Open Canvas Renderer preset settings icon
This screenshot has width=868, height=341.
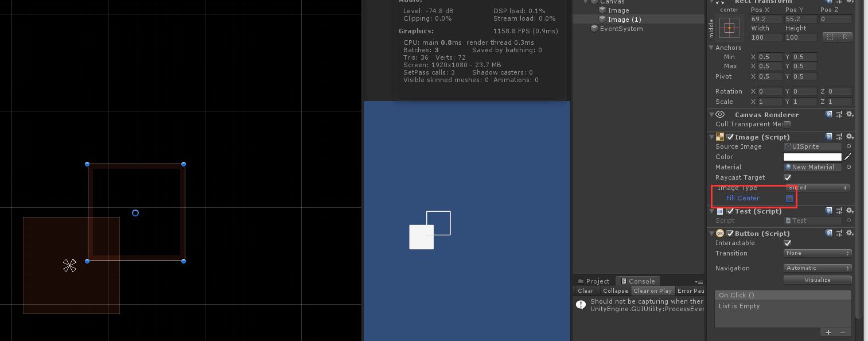pos(839,115)
